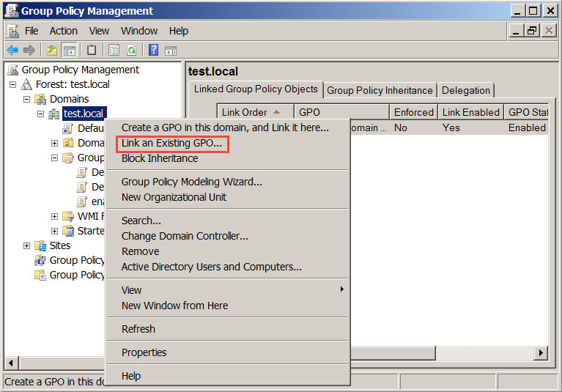Toggle Show/Hide Action Pane toolbar icon
This screenshot has height=392, width=562.
click(171, 51)
